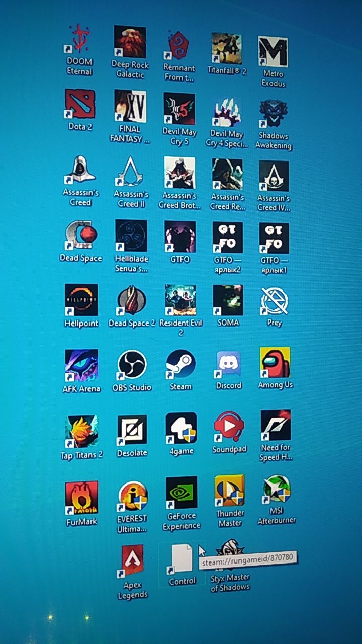362x644 pixels.
Task: Select the Need for Speed Heat icon
Action: click(276, 425)
